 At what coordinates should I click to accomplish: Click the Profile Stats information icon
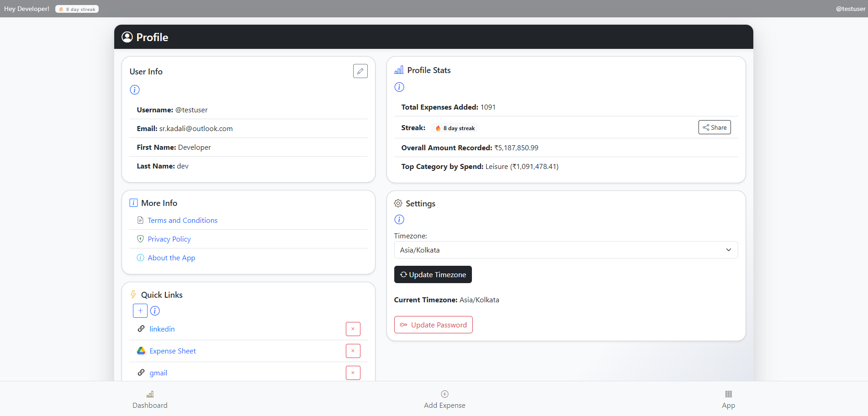click(x=399, y=87)
